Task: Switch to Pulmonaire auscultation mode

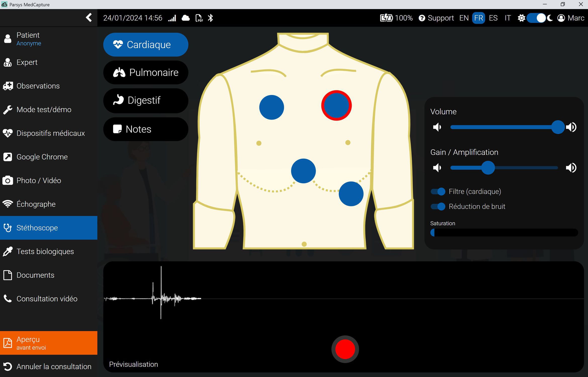Action: (146, 73)
